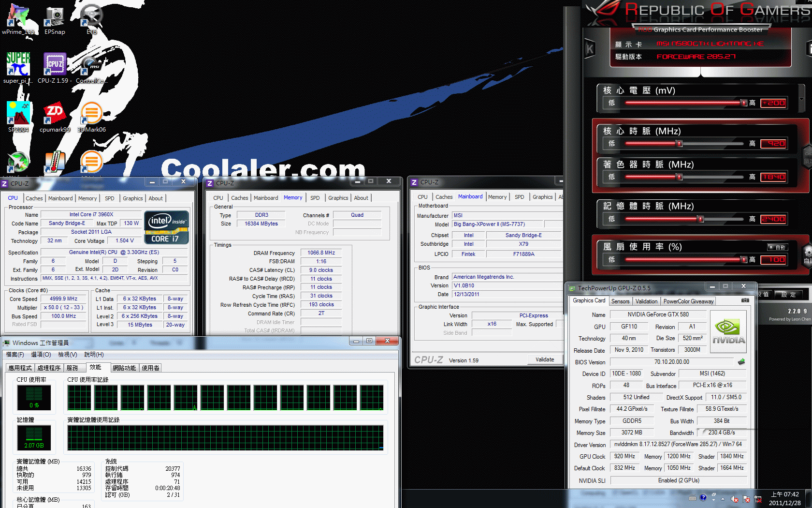This screenshot has width=812, height=508.
Task: Click the memory clock 2400 value box
Action: (773, 219)
